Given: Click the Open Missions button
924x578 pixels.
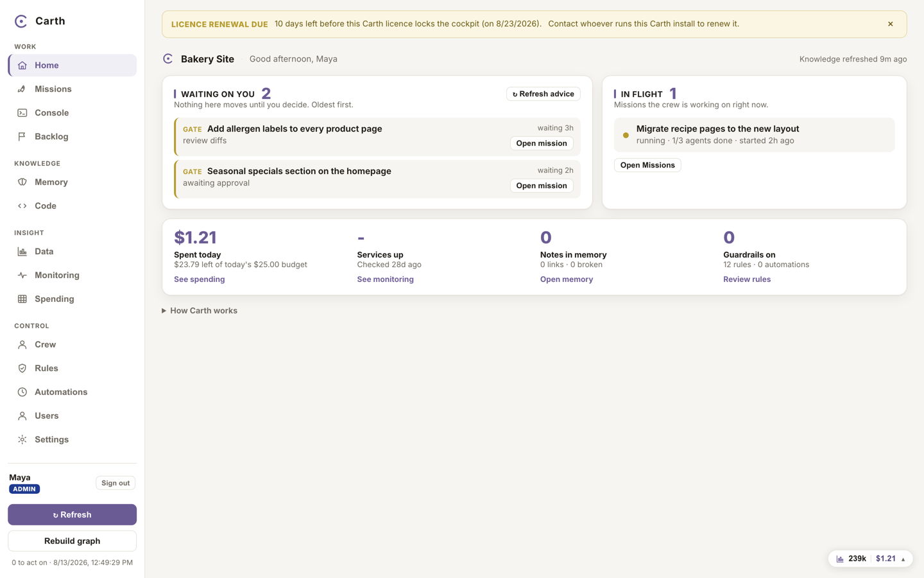Looking at the screenshot, I should click(647, 165).
